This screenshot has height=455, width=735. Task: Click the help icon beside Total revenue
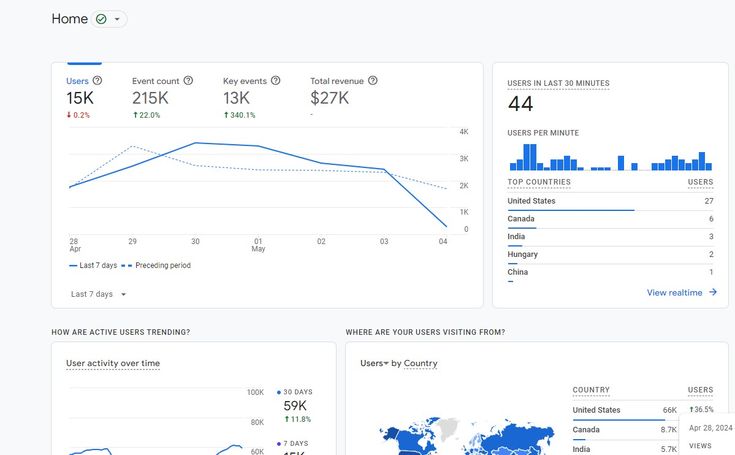(373, 80)
